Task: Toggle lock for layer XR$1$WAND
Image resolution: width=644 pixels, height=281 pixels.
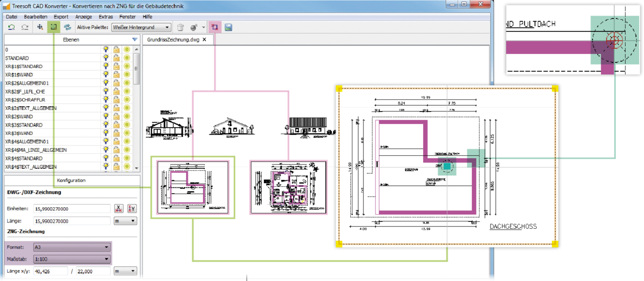Action: [x=116, y=75]
